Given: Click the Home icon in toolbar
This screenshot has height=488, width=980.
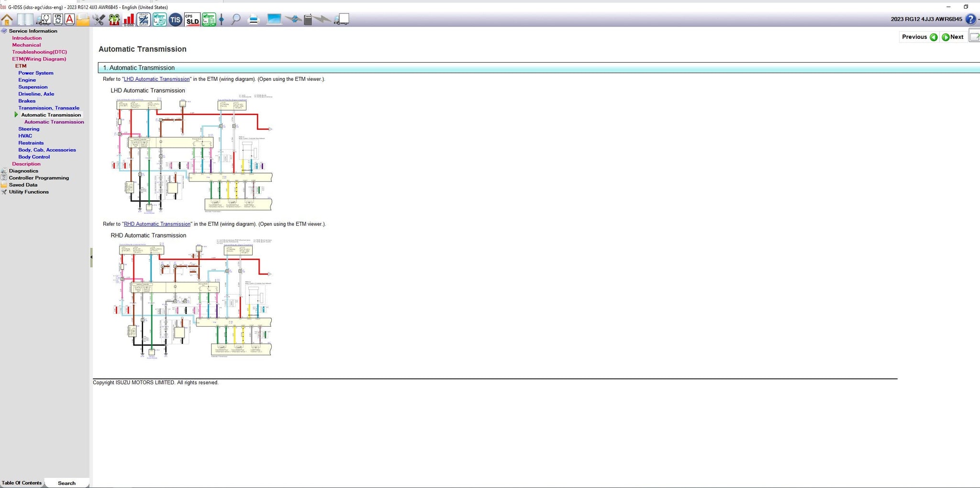Looking at the screenshot, I should [7, 20].
